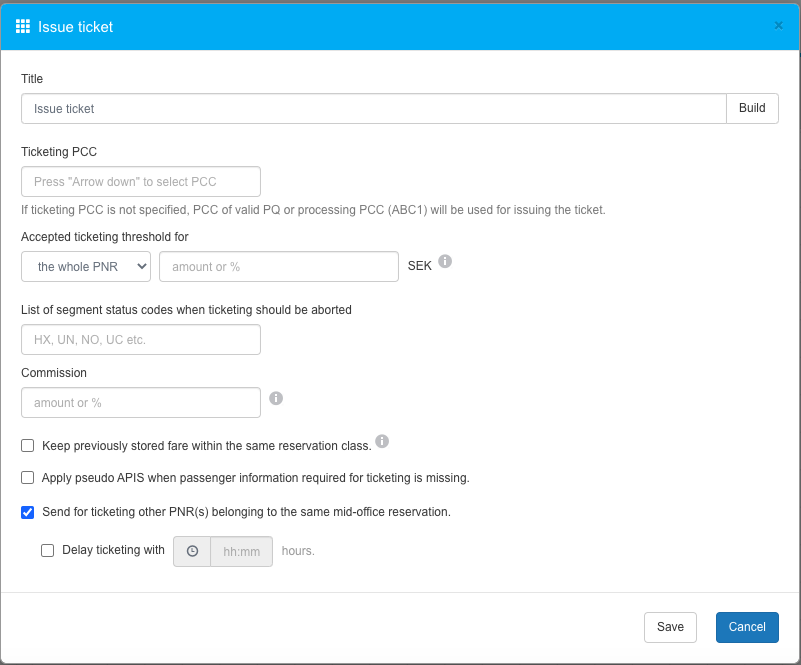Click the info icon next to SEK
The image size is (801, 665).
click(x=445, y=261)
